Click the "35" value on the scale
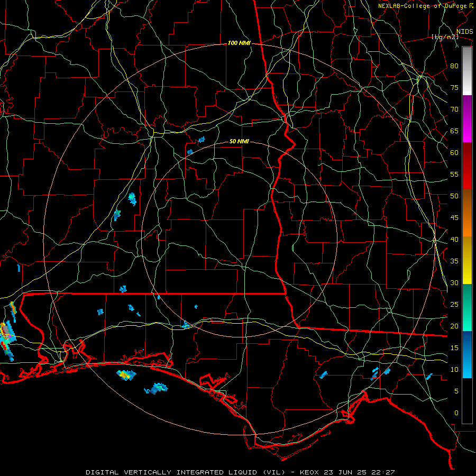Viewport: 476px width, 476px height. 454,261
